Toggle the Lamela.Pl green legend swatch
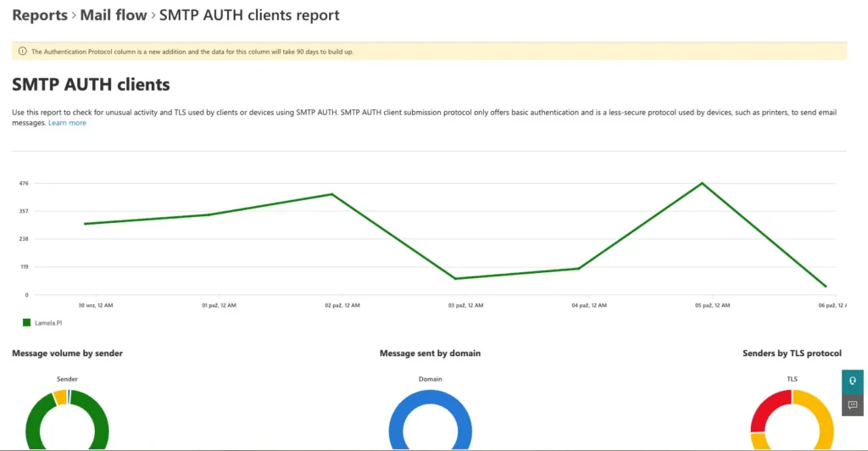This screenshot has width=868, height=451. [x=26, y=323]
